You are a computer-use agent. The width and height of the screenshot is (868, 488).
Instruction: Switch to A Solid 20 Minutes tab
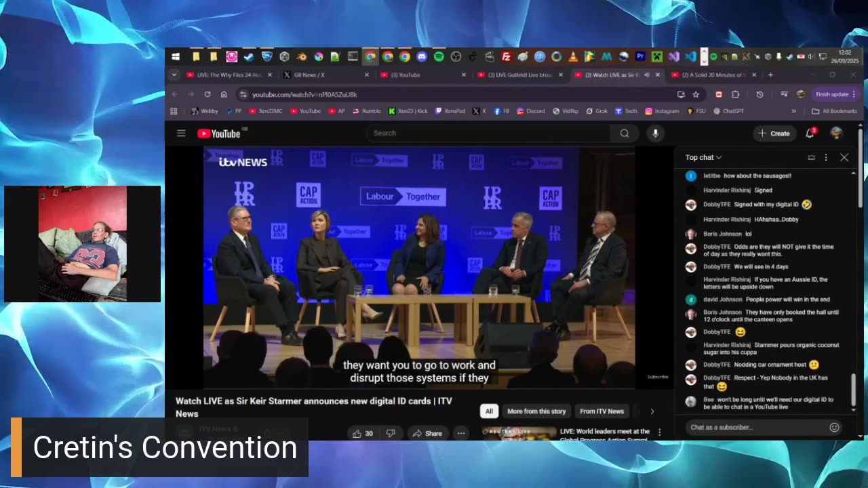click(x=714, y=75)
